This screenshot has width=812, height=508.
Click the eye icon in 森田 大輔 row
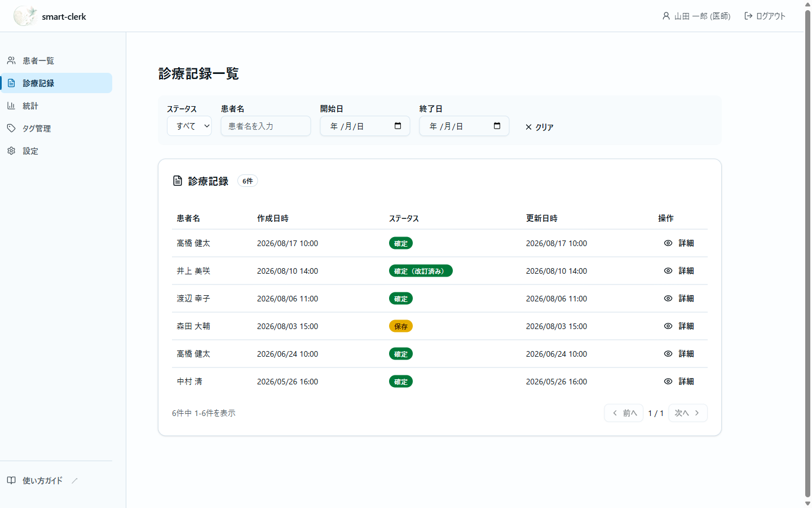click(x=668, y=326)
